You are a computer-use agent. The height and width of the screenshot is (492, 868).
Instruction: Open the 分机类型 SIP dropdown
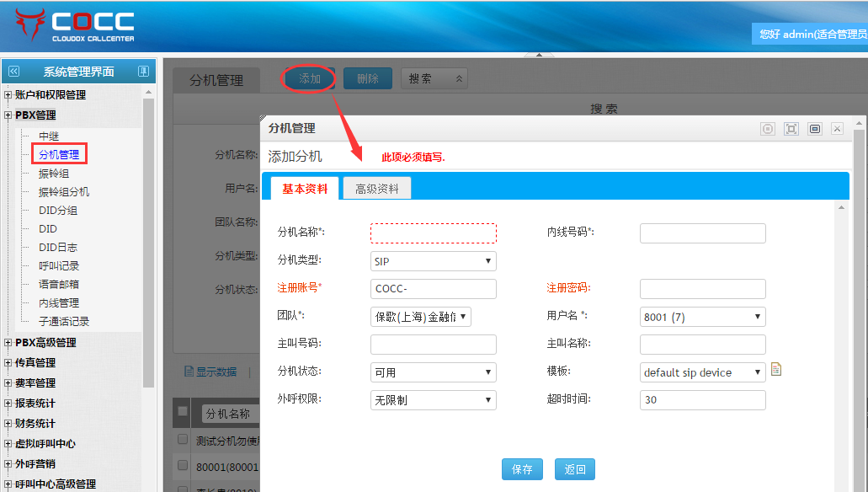coord(433,261)
